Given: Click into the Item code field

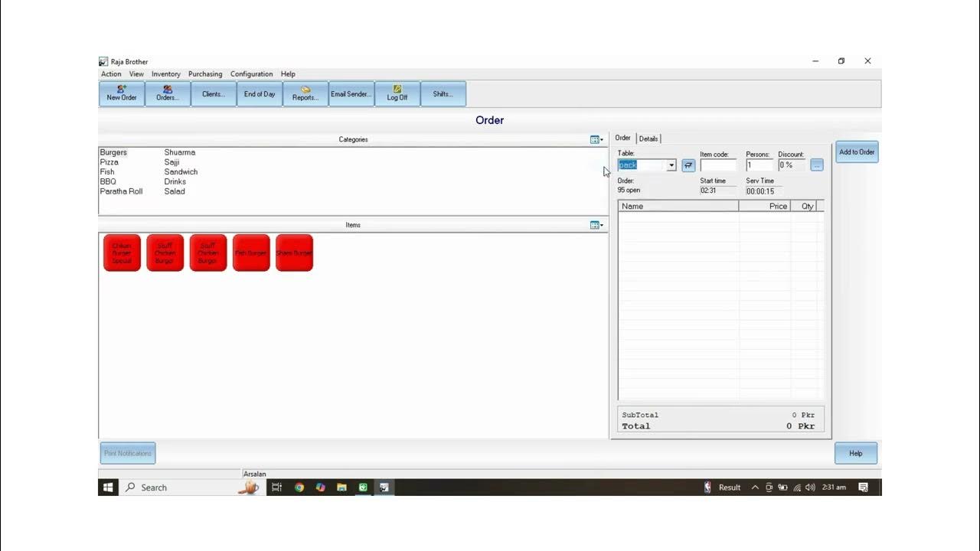Looking at the screenshot, I should pyautogui.click(x=718, y=165).
